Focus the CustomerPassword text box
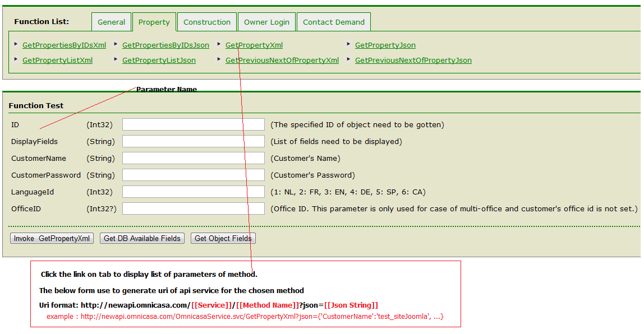The width and height of the screenshot is (644, 334). [193, 175]
